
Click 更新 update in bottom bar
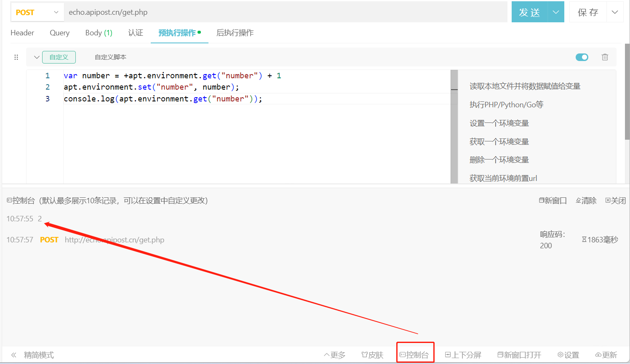click(606, 355)
